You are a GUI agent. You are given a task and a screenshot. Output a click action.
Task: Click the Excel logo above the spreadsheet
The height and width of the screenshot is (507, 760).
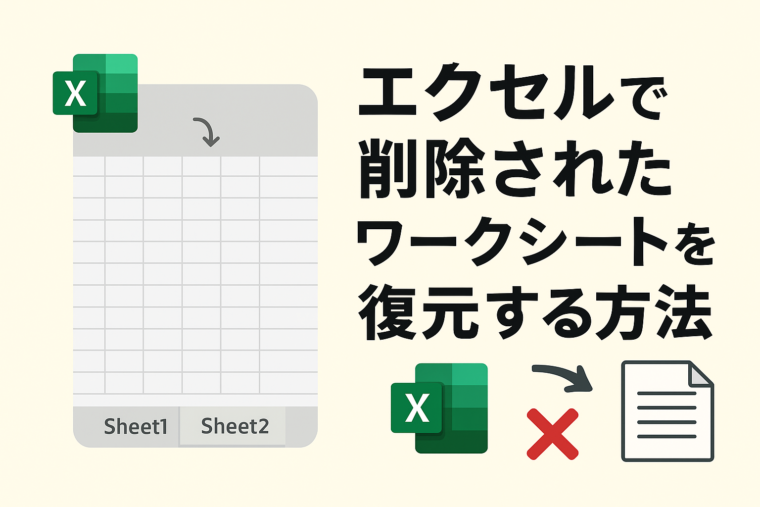click(95, 93)
